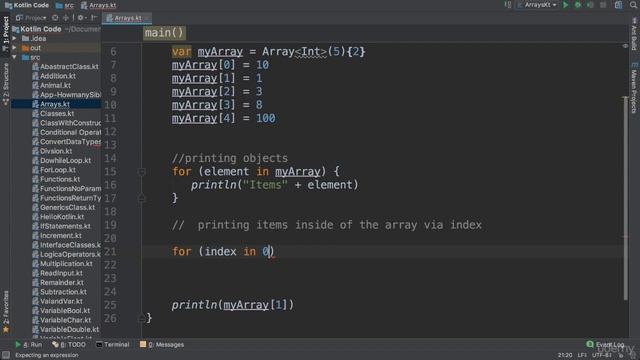640x360 pixels.
Task: Click the make project icon left of ArraysKt
Action: 507,5
